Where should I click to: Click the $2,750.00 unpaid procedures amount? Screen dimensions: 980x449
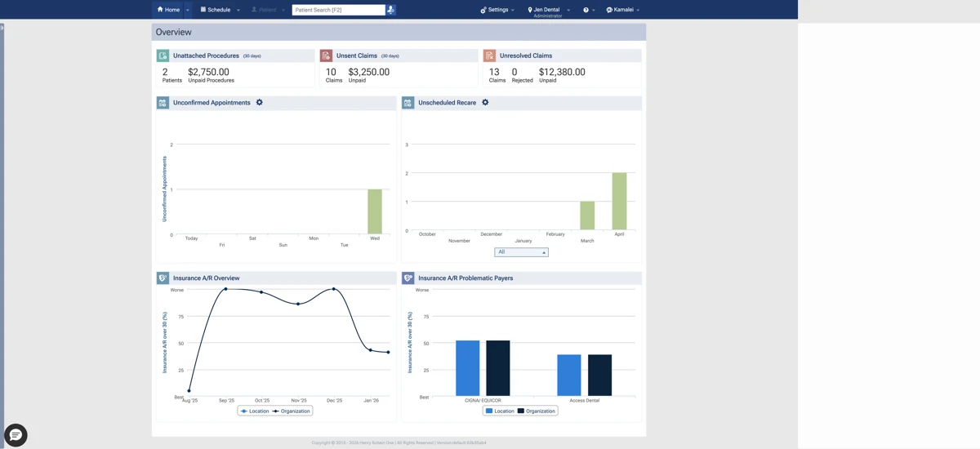tap(208, 72)
